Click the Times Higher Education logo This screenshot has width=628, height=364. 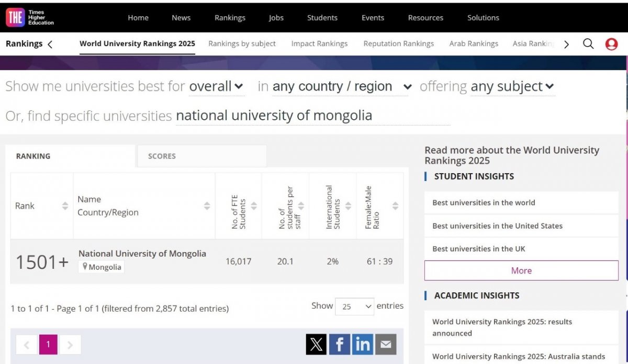(x=30, y=18)
